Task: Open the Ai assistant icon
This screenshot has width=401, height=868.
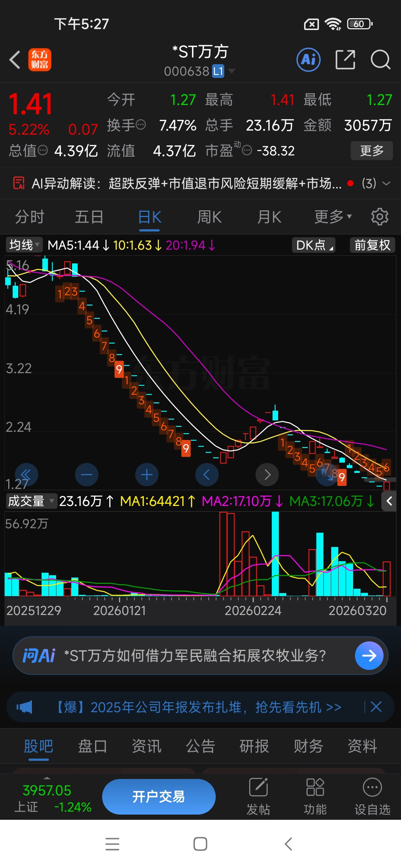Action: 308,60
